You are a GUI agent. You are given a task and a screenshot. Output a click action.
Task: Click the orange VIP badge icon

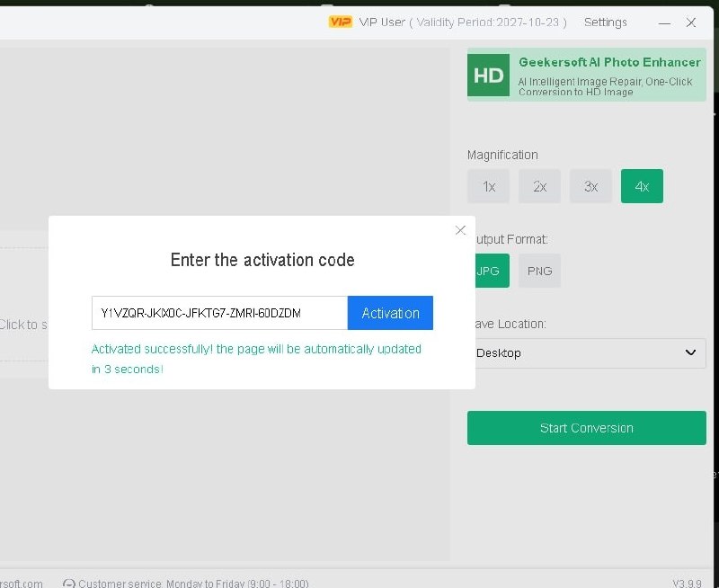point(341,22)
